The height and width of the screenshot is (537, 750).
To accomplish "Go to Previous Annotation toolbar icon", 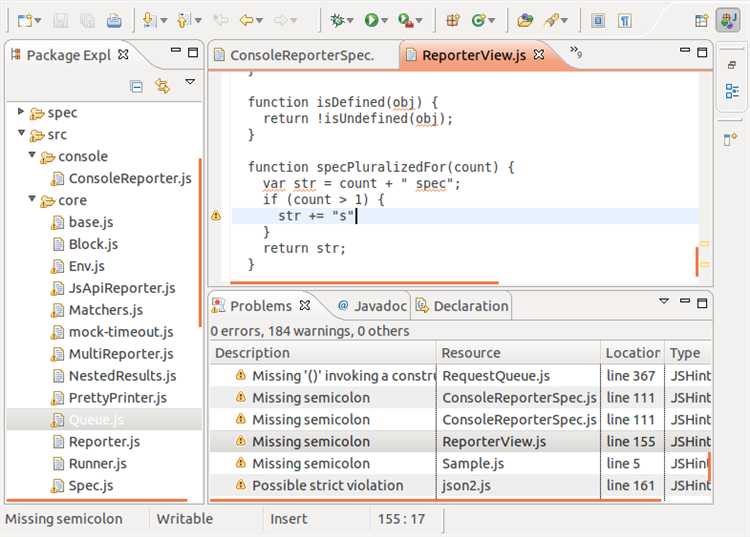I will (183, 20).
